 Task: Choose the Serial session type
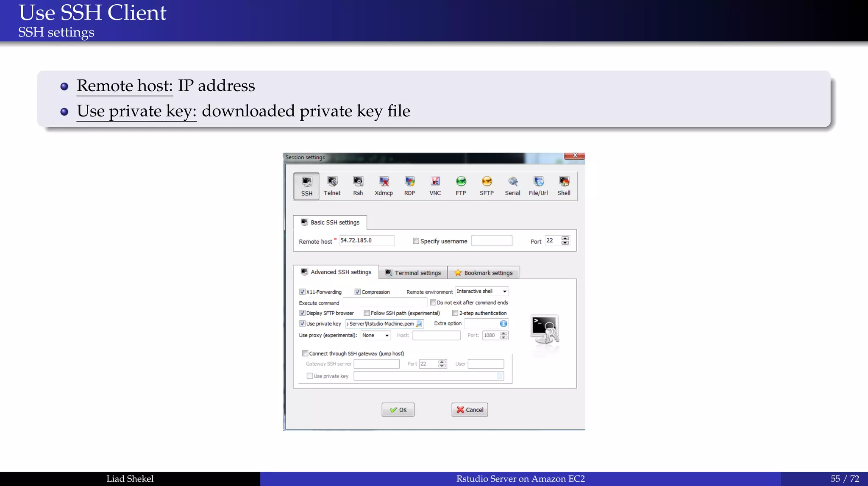click(x=512, y=186)
